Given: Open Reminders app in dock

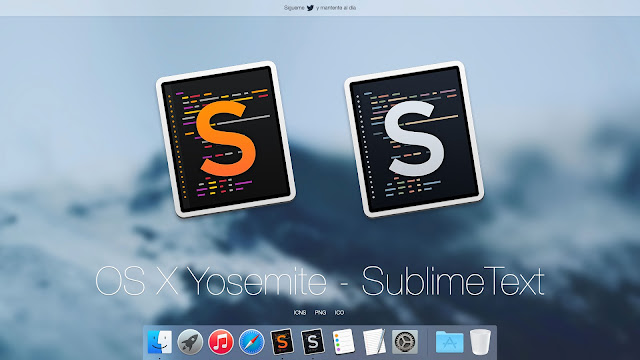Looking at the screenshot, I should [x=343, y=342].
